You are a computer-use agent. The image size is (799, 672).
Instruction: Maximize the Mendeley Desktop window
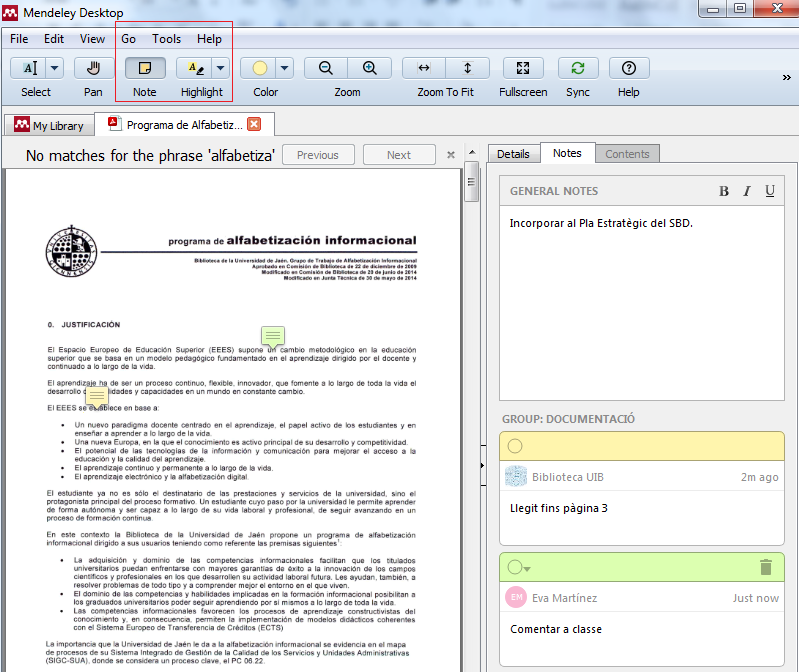click(740, 8)
